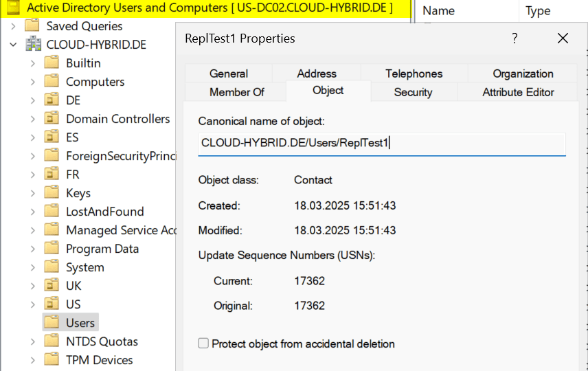
Task: Expand the US organizational unit
Action: pos(32,304)
